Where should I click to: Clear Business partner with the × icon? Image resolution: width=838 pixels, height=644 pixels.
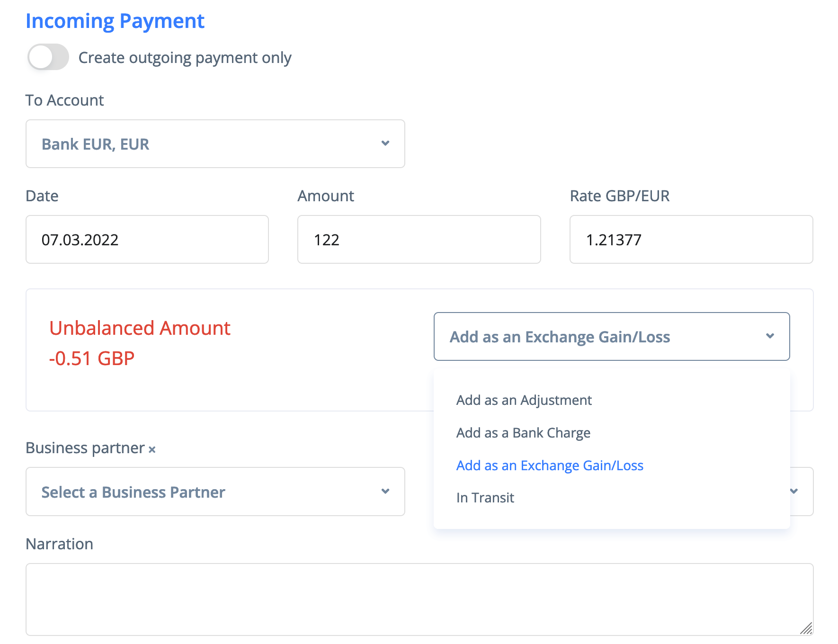pos(152,450)
